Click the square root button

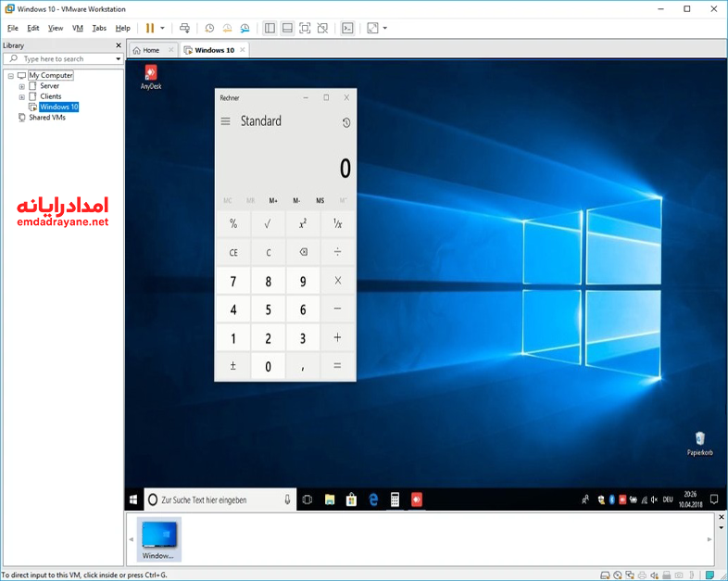pos(268,224)
